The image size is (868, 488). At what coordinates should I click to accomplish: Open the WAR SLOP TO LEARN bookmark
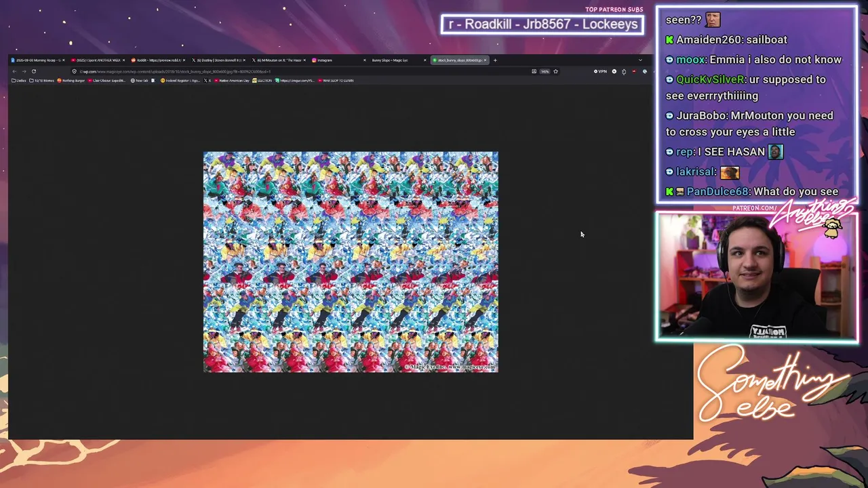336,81
